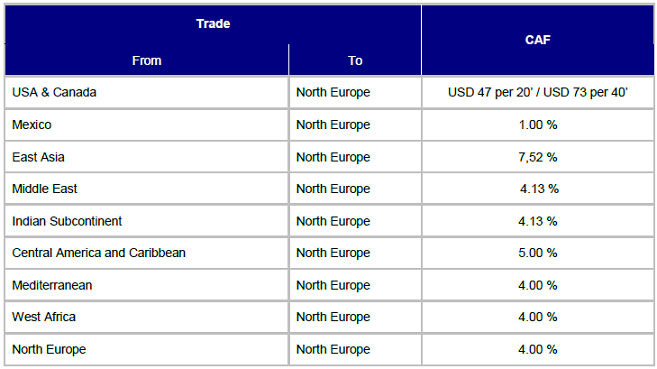Select the Mediterranean origin cell
This screenshot has width=657, height=369.
147,285
